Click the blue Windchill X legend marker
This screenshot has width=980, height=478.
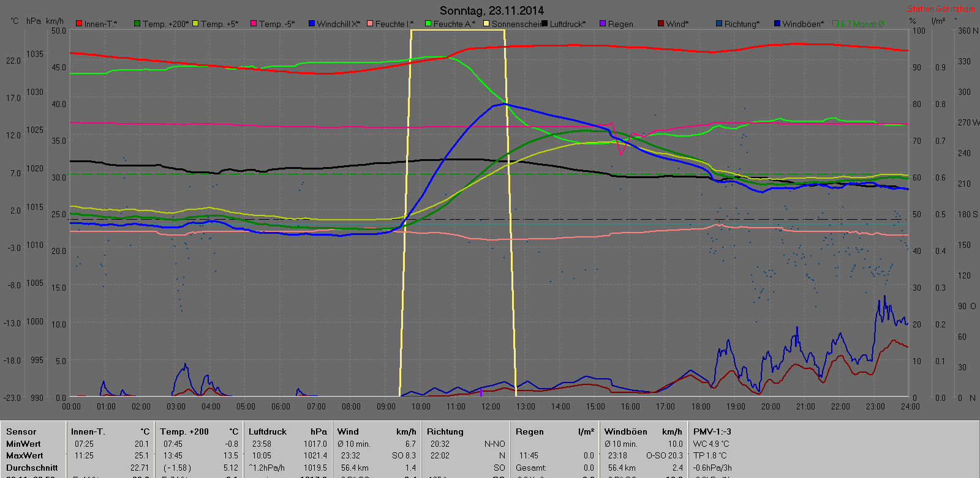coord(312,24)
